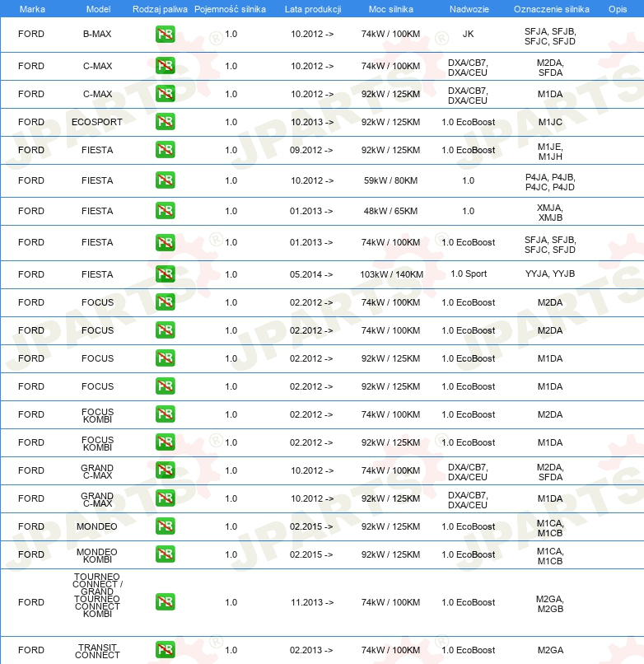The width and height of the screenshot is (644, 664).
Task: Click the petrol fuel icon in the B-MAX row
Action: (166, 35)
